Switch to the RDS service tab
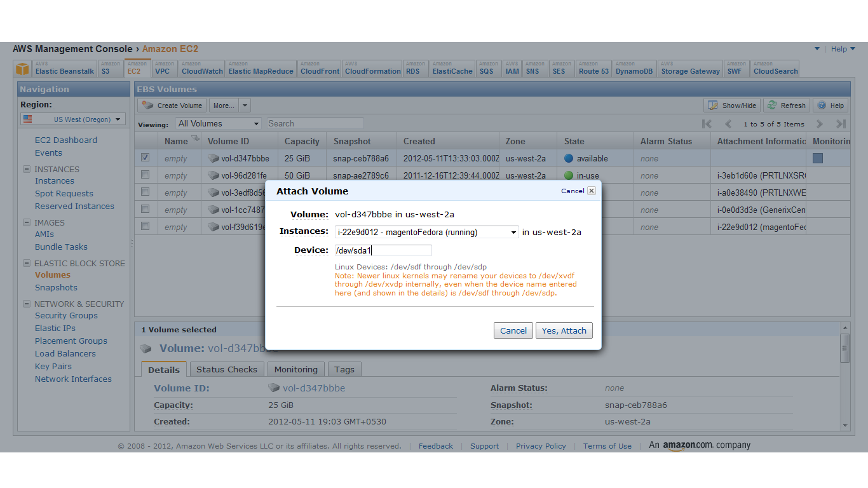Viewport: 868px width, 488px height. click(415, 68)
